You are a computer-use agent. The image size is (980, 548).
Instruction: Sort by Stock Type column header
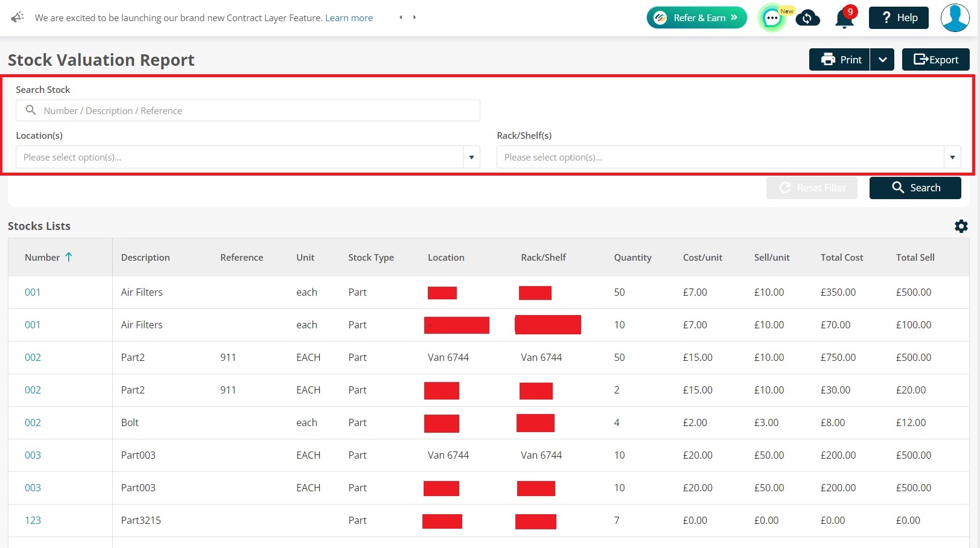371,257
